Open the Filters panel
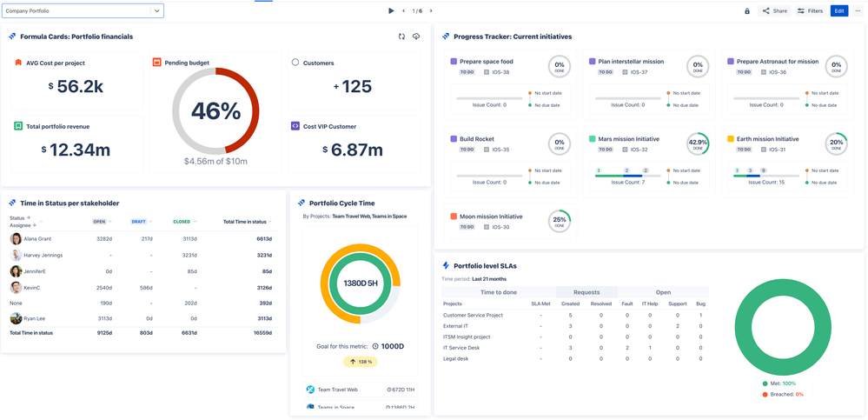Image resolution: width=868 pixels, height=420 pixels. coord(810,11)
